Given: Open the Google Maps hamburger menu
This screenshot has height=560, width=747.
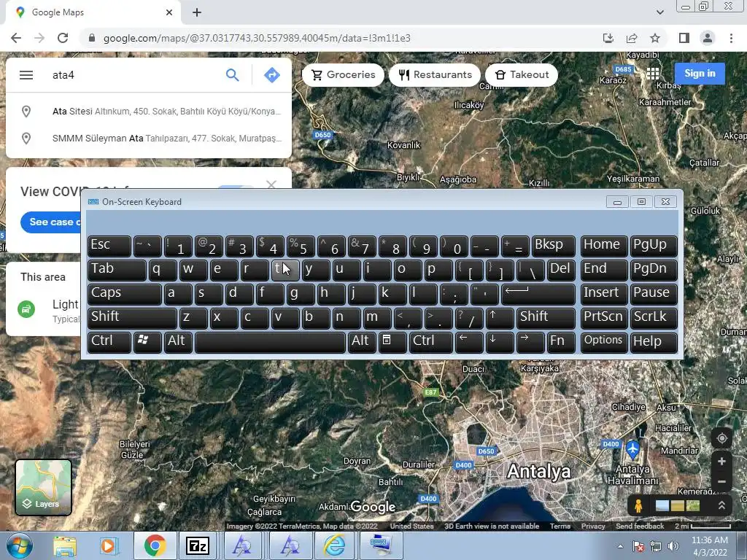Looking at the screenshot, I should [26, 75].
